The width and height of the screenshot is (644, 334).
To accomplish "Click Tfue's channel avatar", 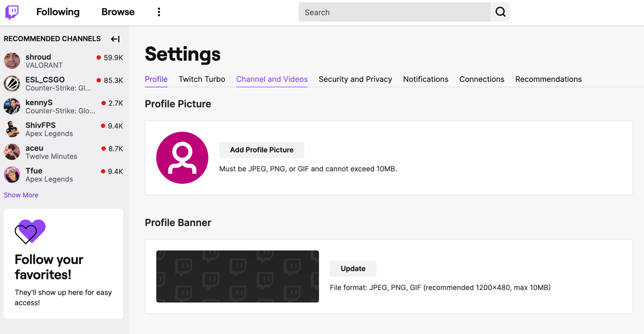I will [x=12, y=175].
